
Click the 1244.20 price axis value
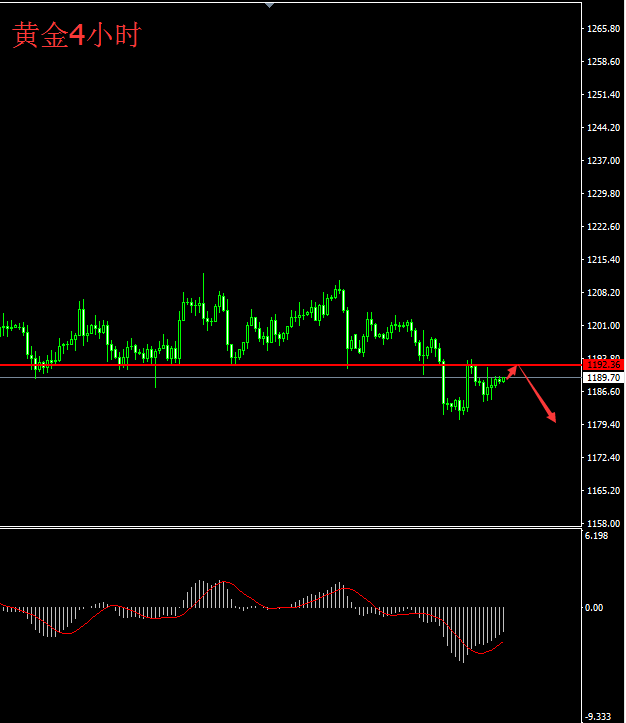tap(603, 128)
